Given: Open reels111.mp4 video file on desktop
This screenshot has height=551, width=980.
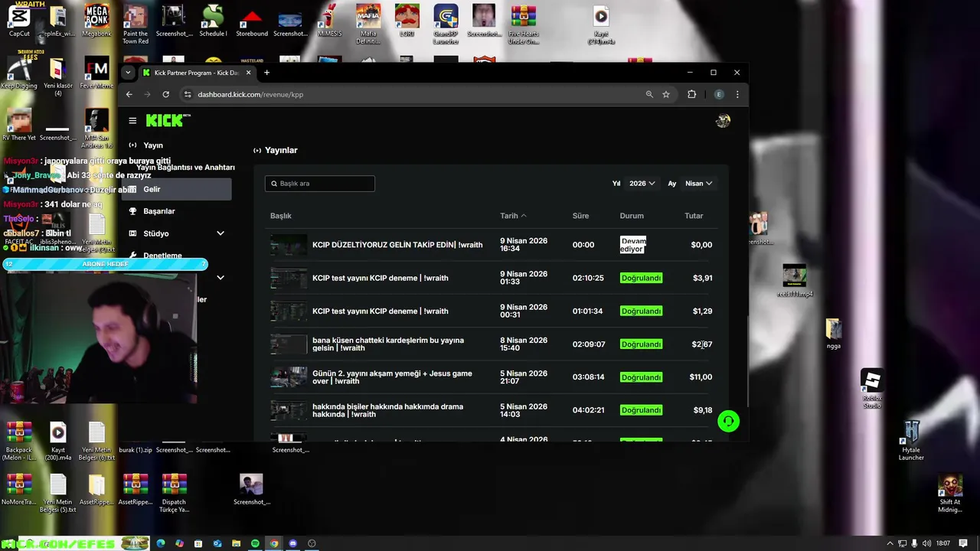Looking at the screenshot, I should tap(794, 280).
